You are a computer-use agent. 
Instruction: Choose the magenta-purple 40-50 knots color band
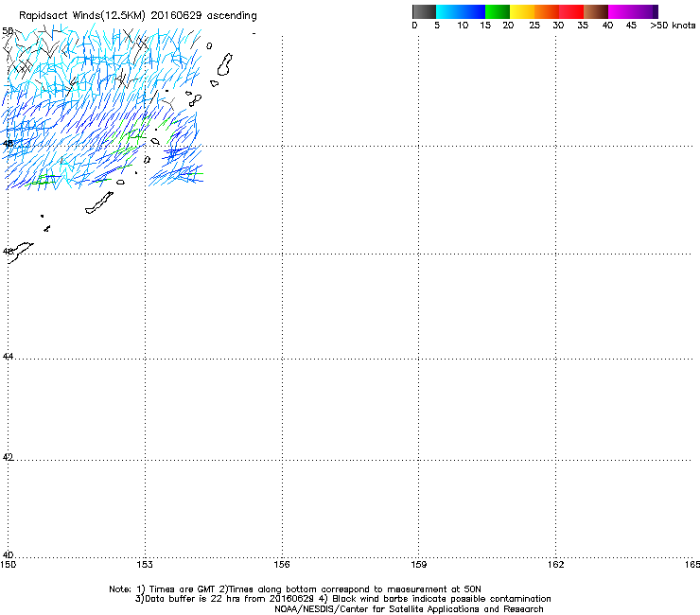[633, 11]
